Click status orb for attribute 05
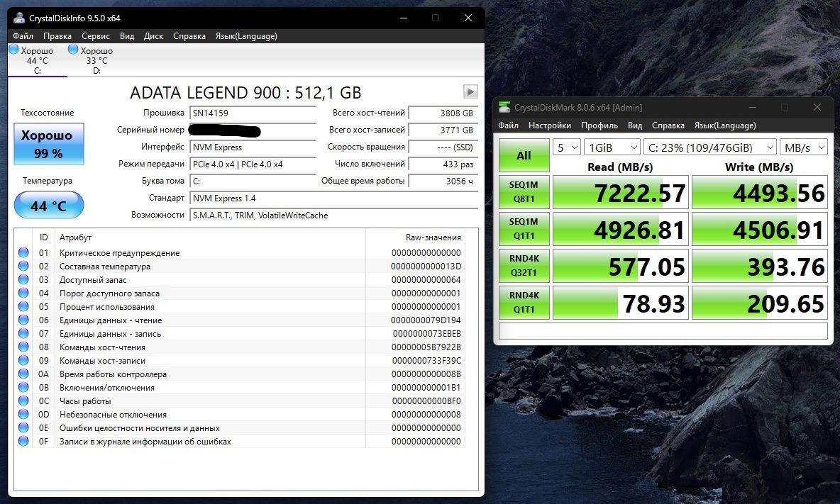This screenshot has width=840, height=504. pos(23,306)
